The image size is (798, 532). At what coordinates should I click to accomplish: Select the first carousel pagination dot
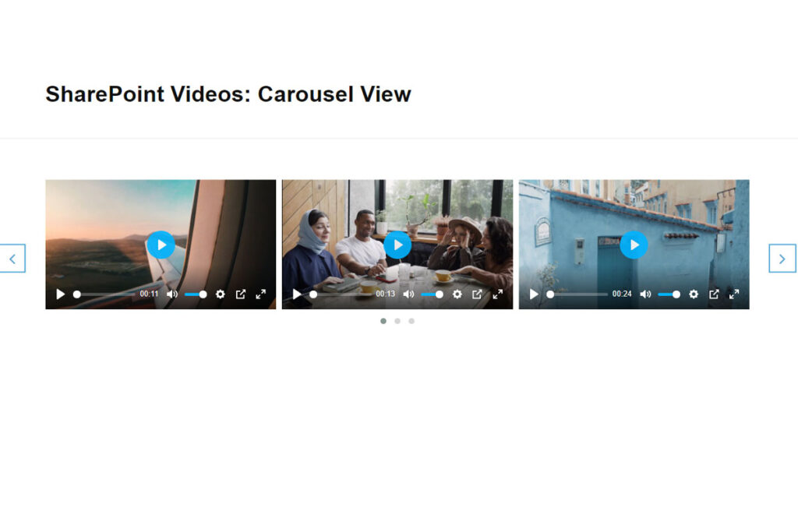tap(383, 321)
